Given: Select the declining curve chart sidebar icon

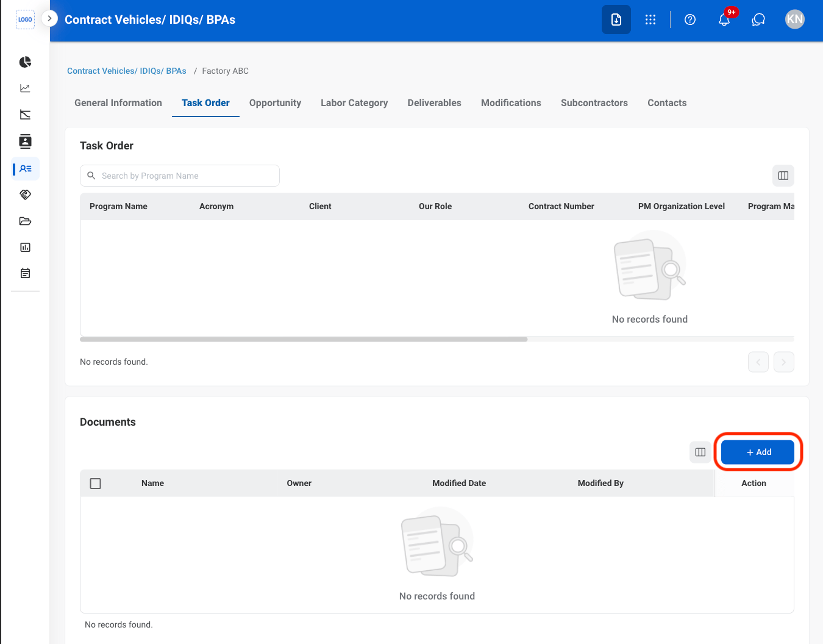Looking at the screenshot, I should (x=25, y=115).
